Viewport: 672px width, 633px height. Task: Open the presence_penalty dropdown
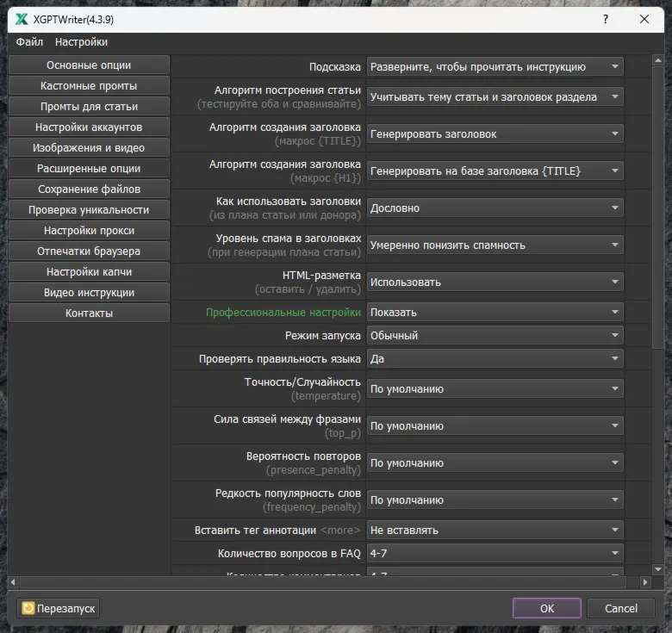pyautogui.click(x=495, y=463)
